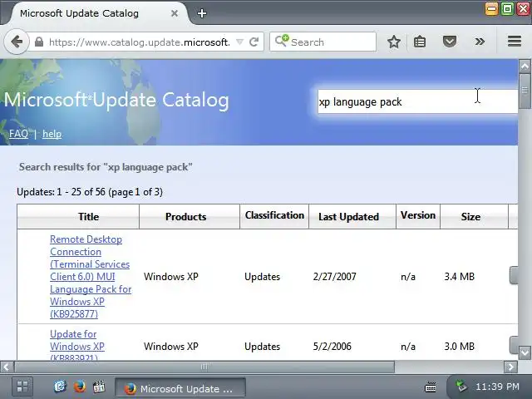The height and width of the screenshot is (399, 532).
Task: Sort results by Classification column
Action: [x=274, y=215]
